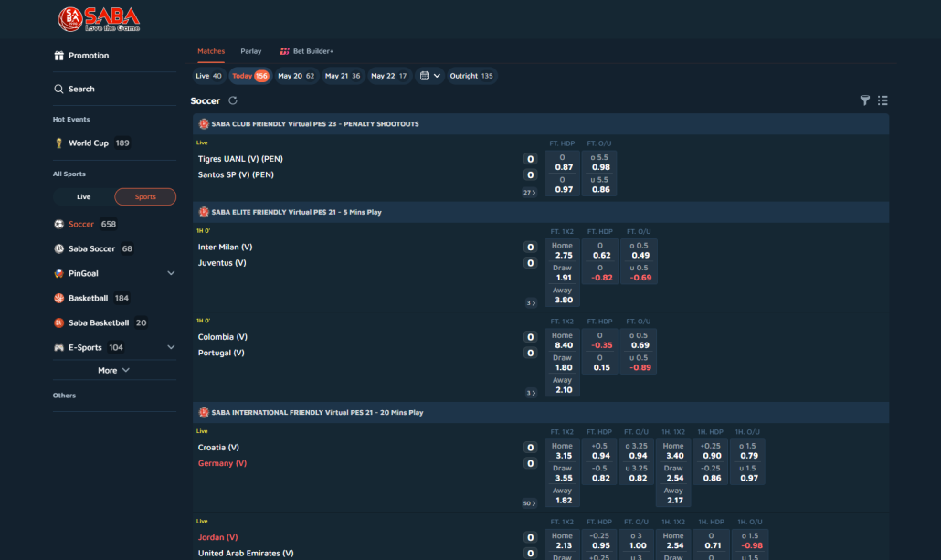Expand 3 more markets for Inter Milan
941x560 pixels.
click(531, 303)
